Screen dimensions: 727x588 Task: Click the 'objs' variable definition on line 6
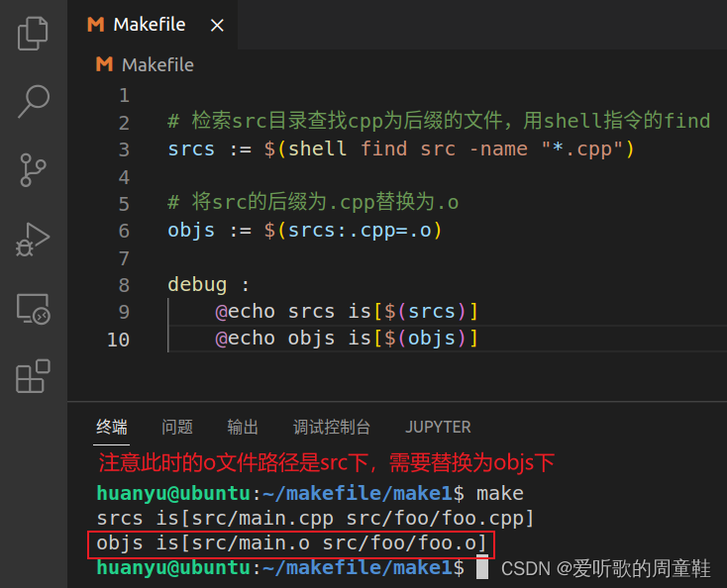191,231
